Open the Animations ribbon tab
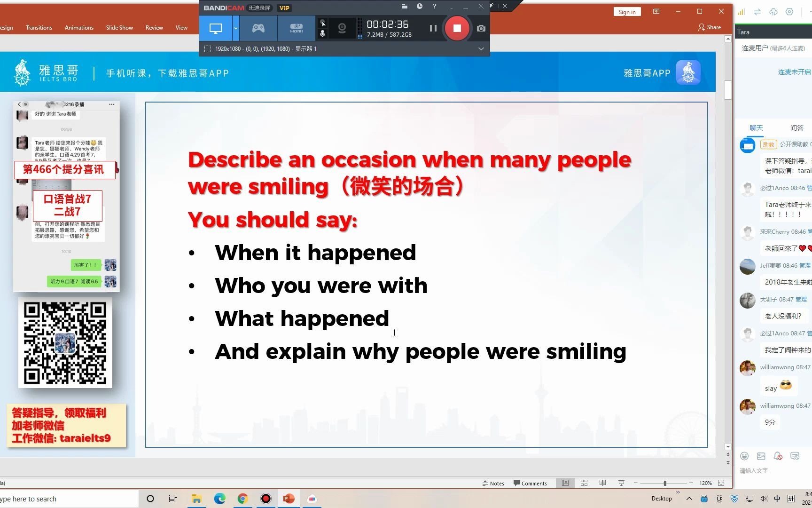The width and height of the screenshot is (812, 508). (x=79, y=28)
